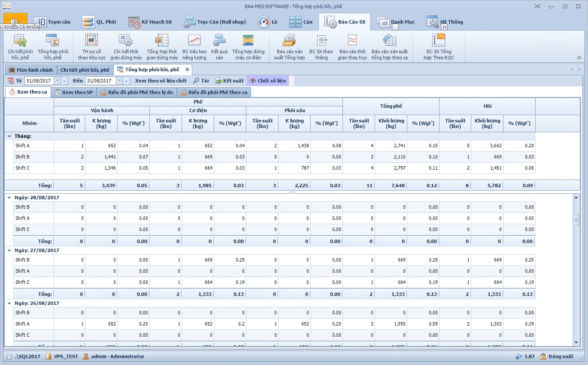Image resolution: width=588 pixels, height=365 pixels.
Task: Toggle Chốt số liệu eye button
Action: [268, 81]
